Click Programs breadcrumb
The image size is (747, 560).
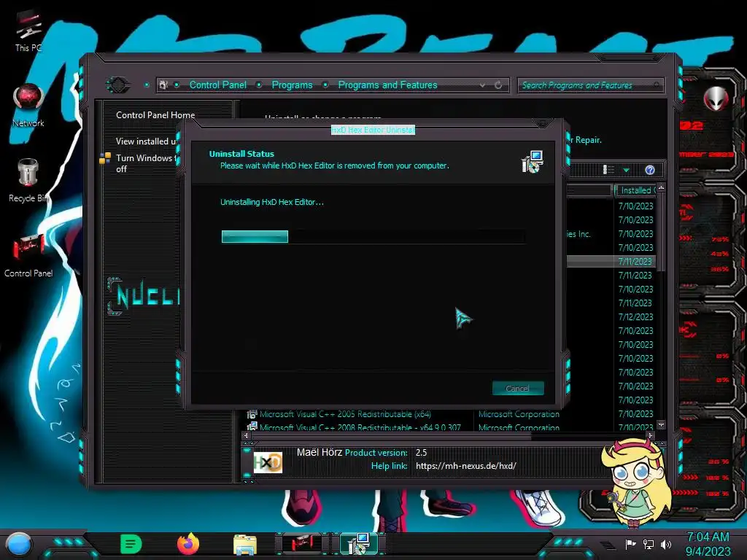(x=292, y=85)
